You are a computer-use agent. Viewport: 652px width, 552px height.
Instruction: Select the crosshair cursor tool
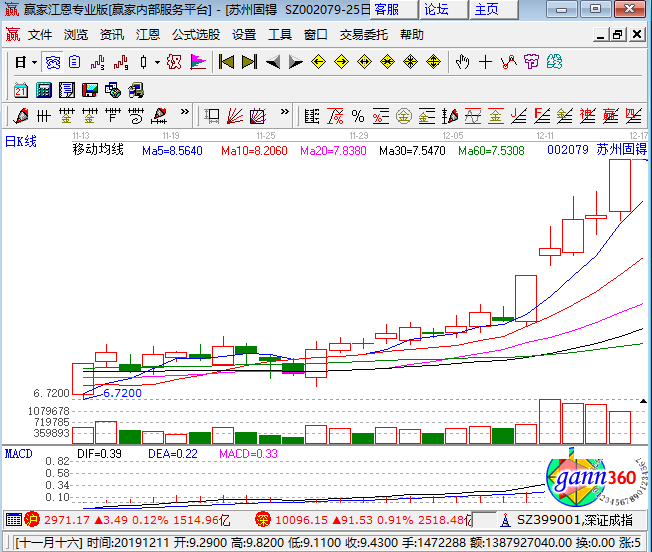[485, 62]
